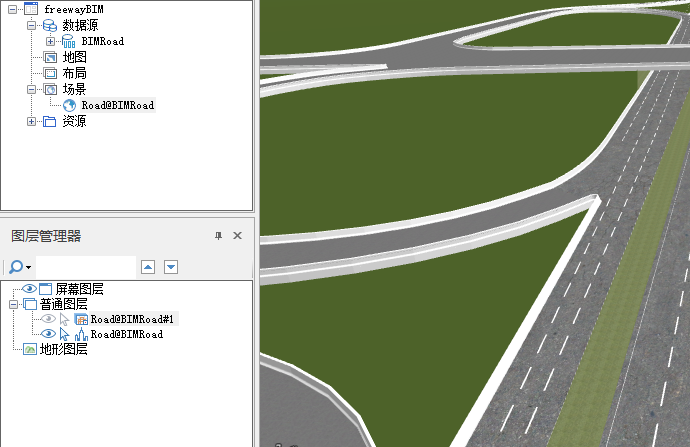This screenshot has width=690, height=447.
Task: Toggle selectable arrow for Road@BIMRoad layer
Action: pos(64,334)
